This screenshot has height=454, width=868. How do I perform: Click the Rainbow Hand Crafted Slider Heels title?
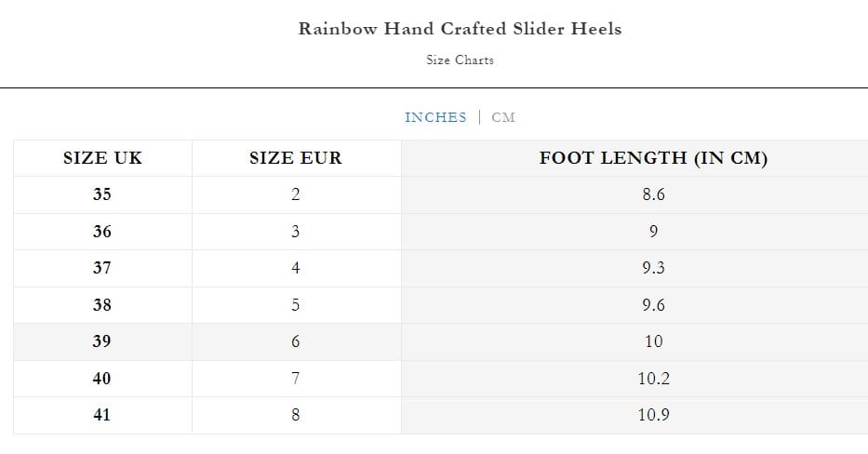click(460, 29)
